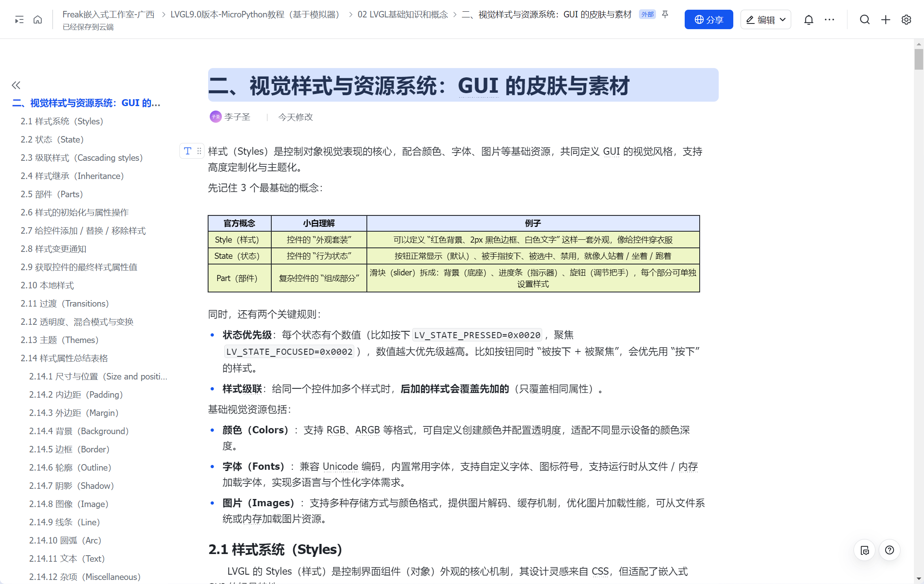Open the text block type menu
The height and width of the screenshot is (584, 924).
pyautogui.click(x=187, y=151)
